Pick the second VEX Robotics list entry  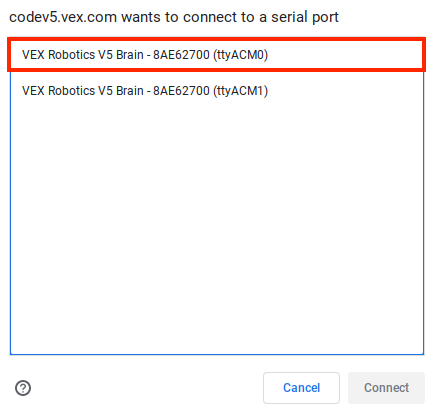(x=217, y=91)
